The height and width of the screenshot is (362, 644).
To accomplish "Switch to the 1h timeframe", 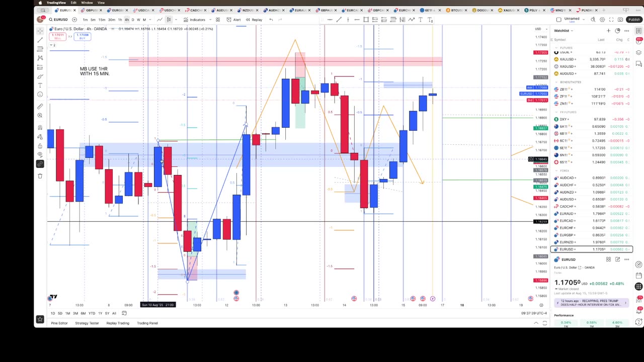I will 120,20.
